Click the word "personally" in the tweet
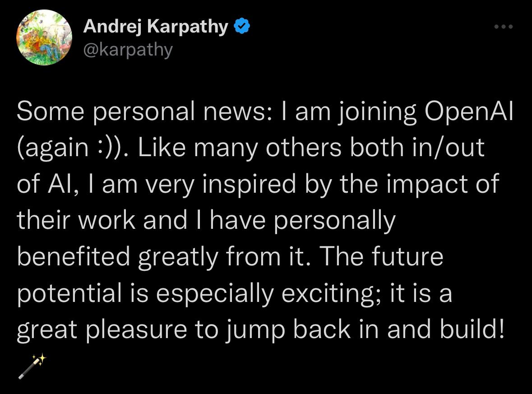This screenshot has width=532, height=394. (x=335, y=220)
